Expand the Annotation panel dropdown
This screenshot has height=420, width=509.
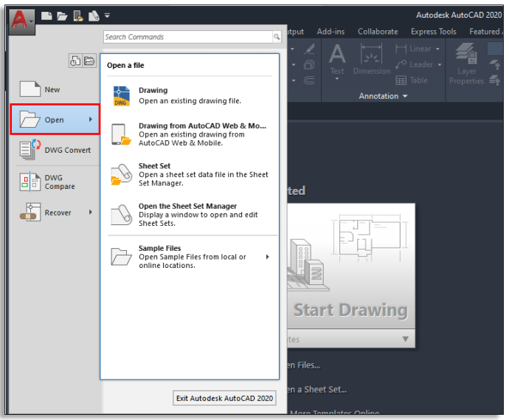click(404, 96)
